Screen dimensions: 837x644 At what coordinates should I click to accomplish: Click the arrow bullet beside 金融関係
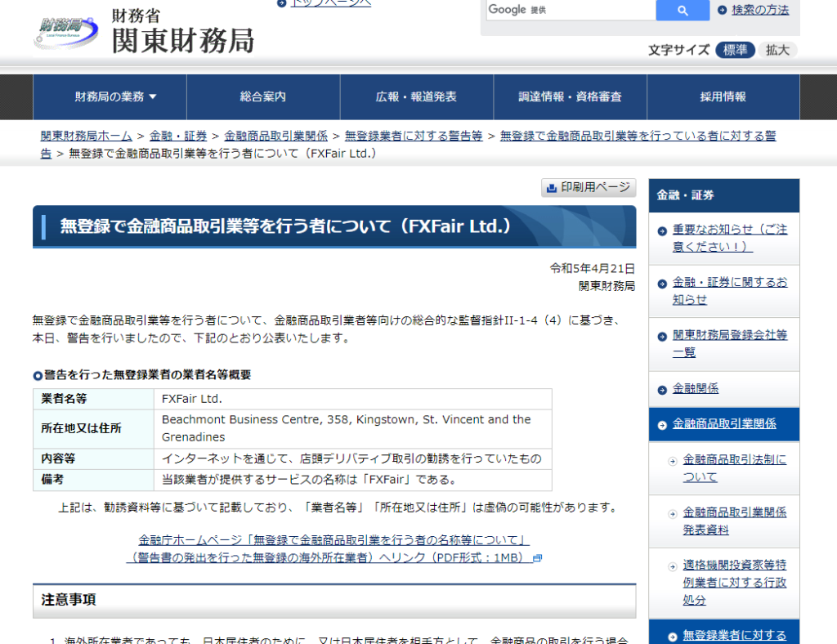tap(662, 390)
